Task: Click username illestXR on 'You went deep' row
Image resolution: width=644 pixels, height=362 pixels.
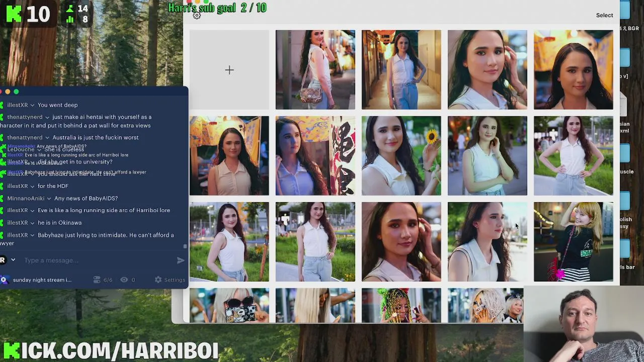Action: [x=17, y=105]
